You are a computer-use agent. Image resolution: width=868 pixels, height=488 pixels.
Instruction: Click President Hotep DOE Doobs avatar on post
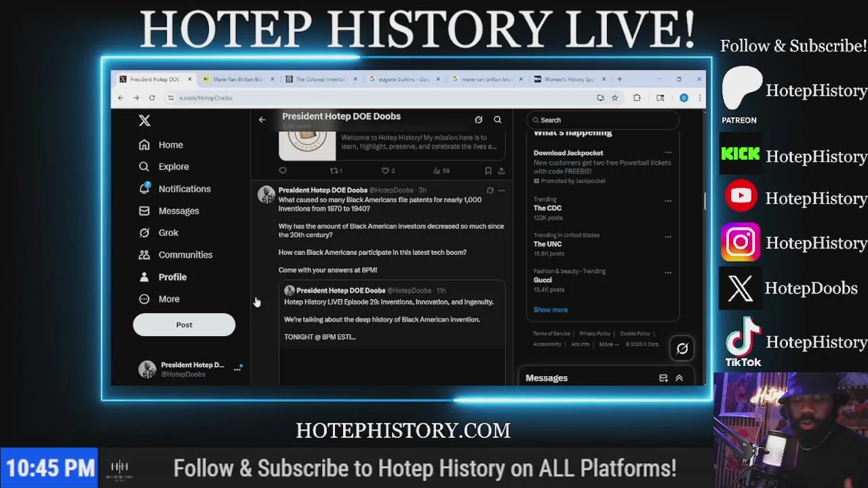point(266,195)
